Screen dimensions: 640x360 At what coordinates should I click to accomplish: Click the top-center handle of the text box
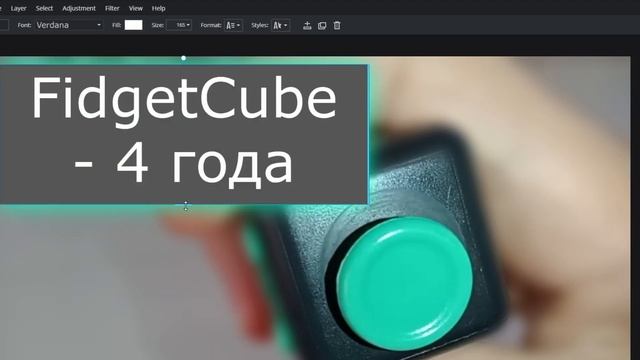pyautogui.click(x=184, y=58)
